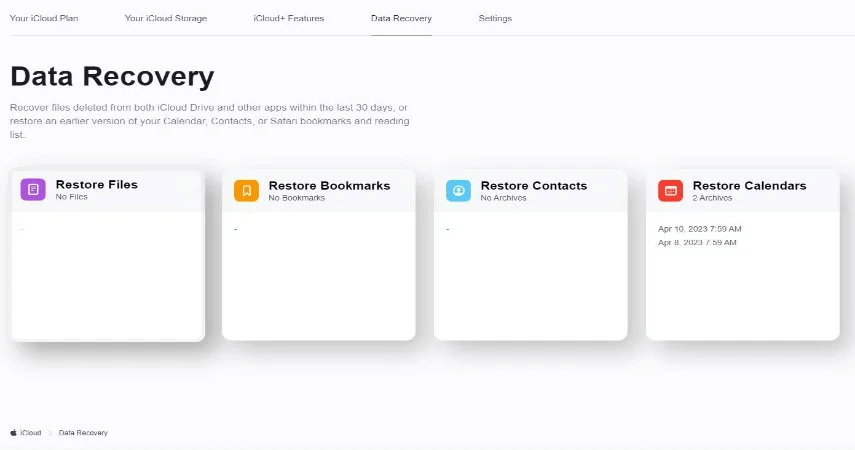855x450 pixels.
Task: Click the red Restore Calendars icon
Action: pos(670,190)
